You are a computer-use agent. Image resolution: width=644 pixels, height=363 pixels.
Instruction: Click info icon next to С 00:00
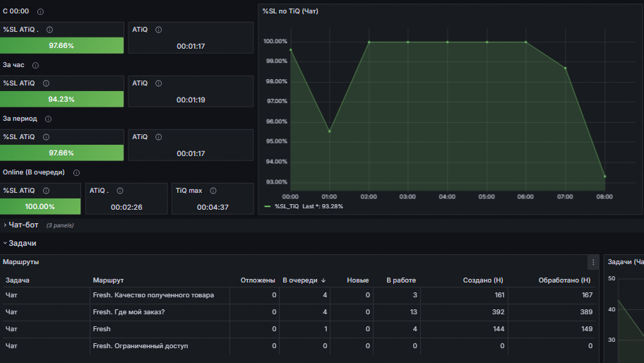pyautogui.click(x=40, y=12)
